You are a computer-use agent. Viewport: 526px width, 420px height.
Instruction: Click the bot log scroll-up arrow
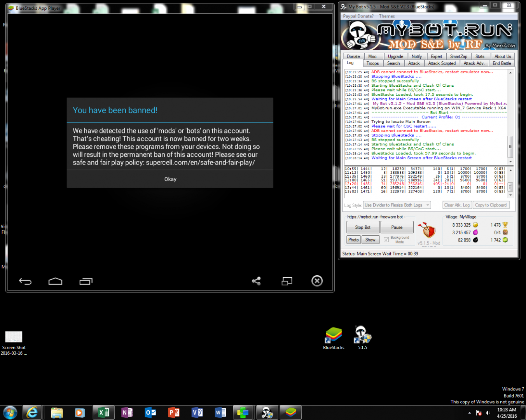[x=510, y=73]
